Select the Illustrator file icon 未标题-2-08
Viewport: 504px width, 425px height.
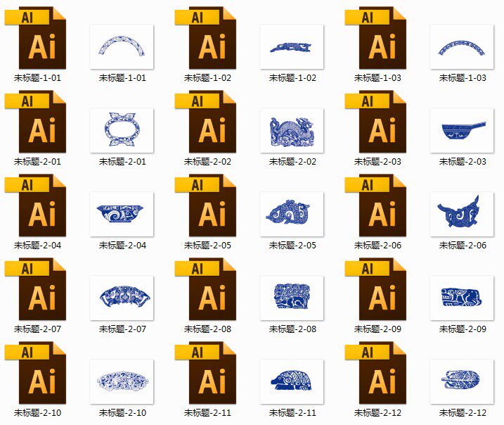205,289
